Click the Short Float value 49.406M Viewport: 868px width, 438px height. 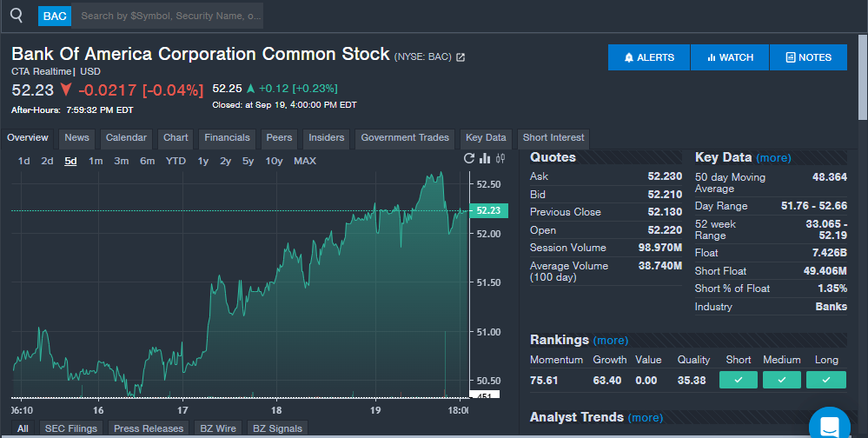[825, 271]
